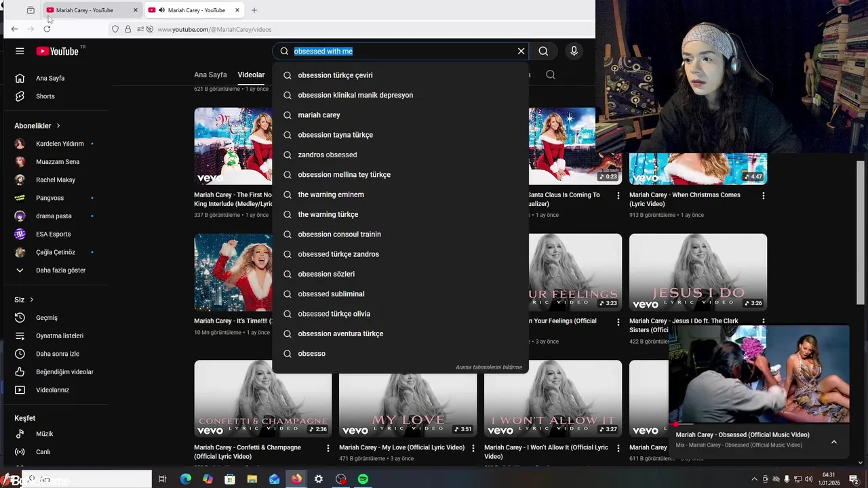Open the My Love lyric video thumbnail
Image resolution: width=868 pixels, height=488 pixels.
coord(408,399)
